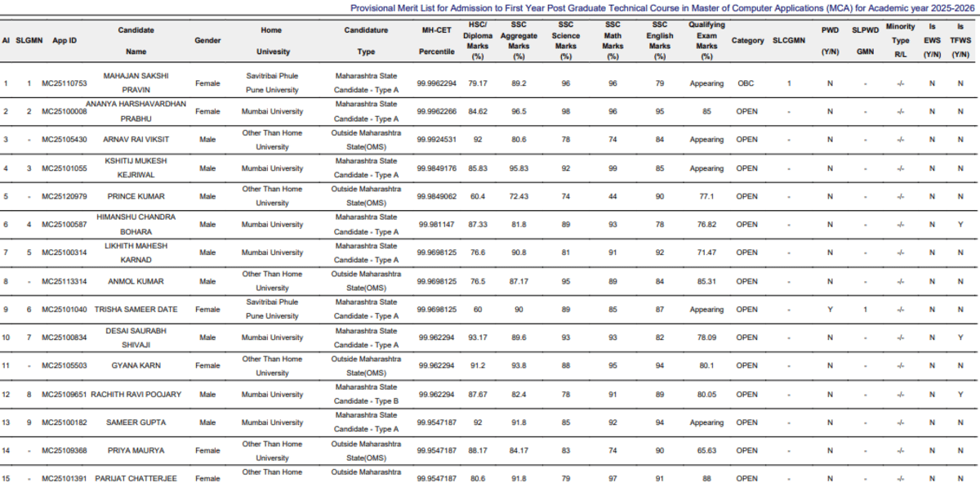Image resolution: width=980 pixels, height=483 pixels.
Task: Click the HSC/Diploma Marks column header
Action: click(478, 41)
